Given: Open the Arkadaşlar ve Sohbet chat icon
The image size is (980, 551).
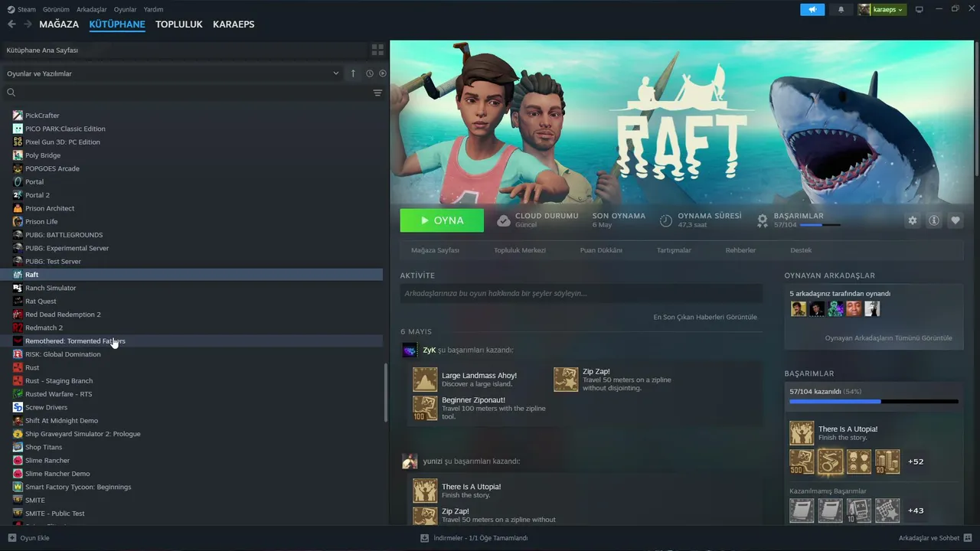Looking at the screenshot, I should tap(969, 538).
